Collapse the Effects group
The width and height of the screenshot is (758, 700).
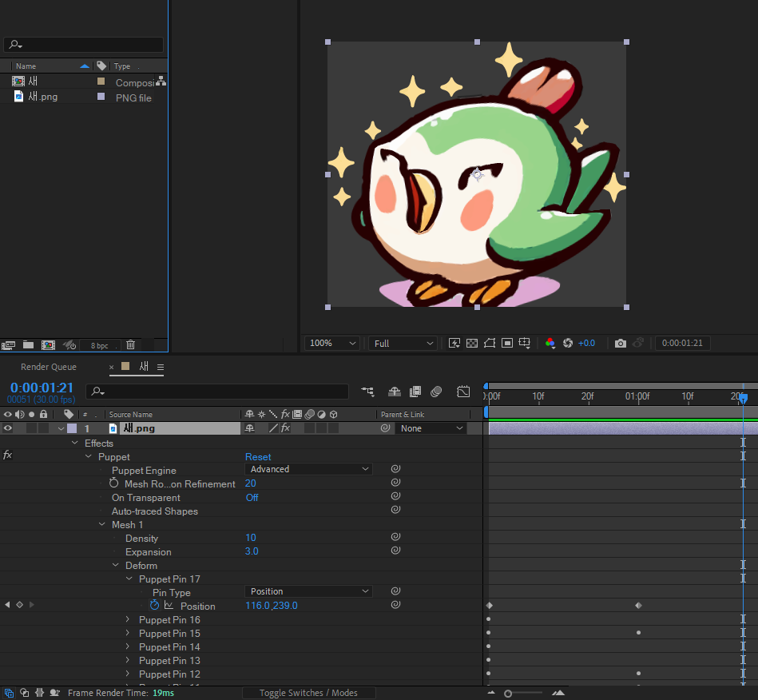click(x=75, y=443)
